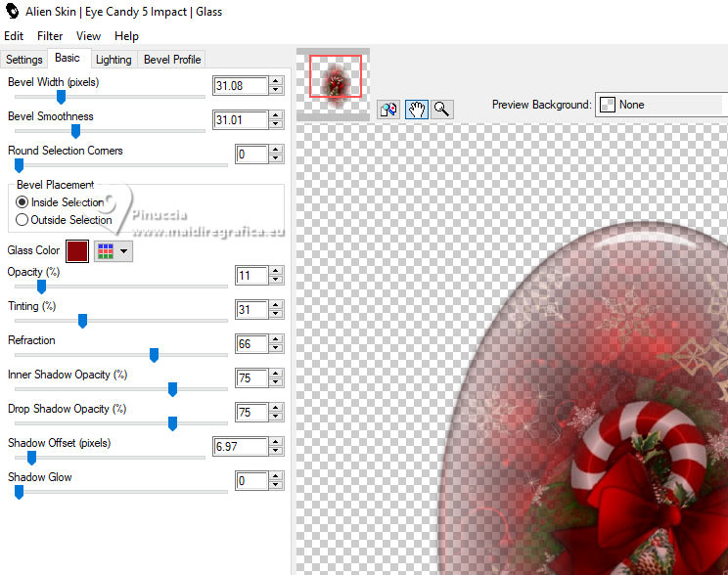
Task: Click the Opacity percent value field
Action: [251, 276]
